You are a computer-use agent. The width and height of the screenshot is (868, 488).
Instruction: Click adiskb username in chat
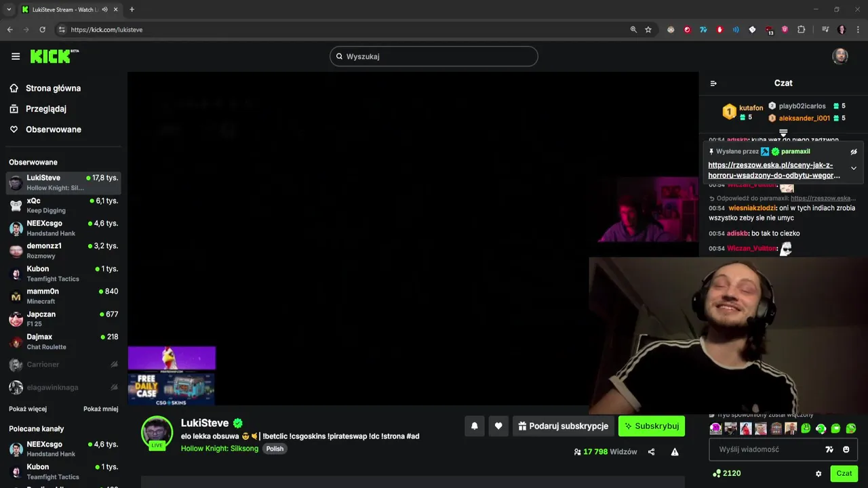coord(737,233)
